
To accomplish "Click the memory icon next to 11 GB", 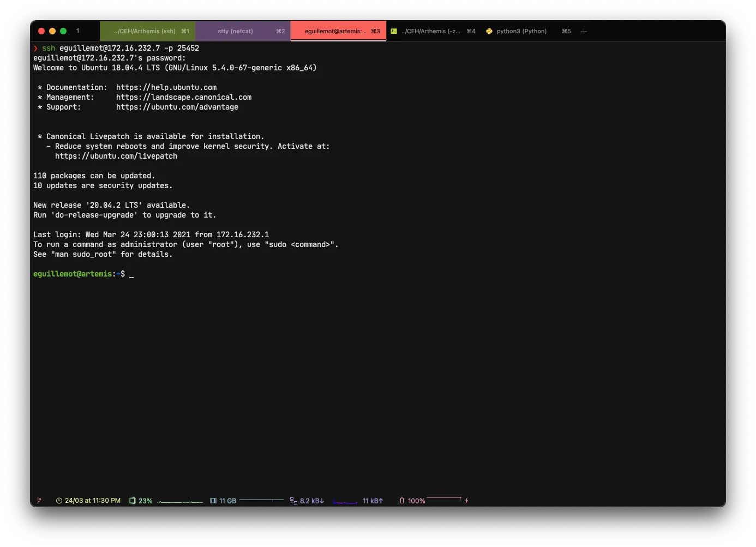I will [x=213, y=501].
